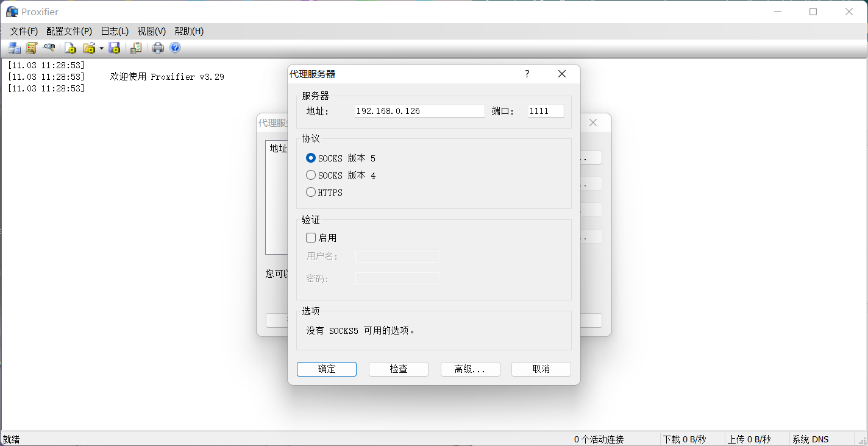
Task: Open the 日志(L) menu
Action: coord(115,31)
